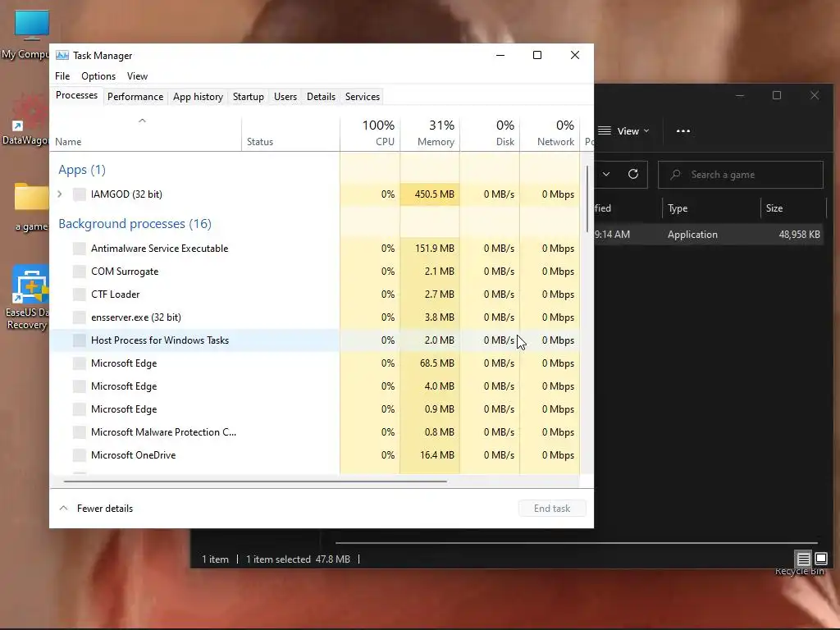Click the Task Manager title bar icon
This screenshot has width=840, height=630.
tap(62, 55)
